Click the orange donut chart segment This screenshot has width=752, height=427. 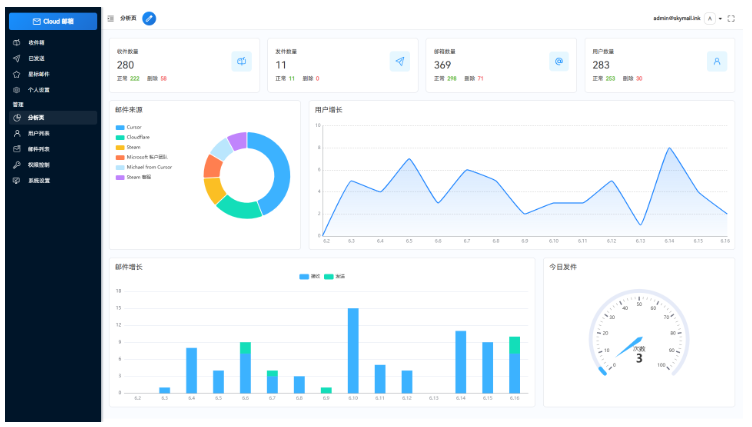[x=212, y=166]
